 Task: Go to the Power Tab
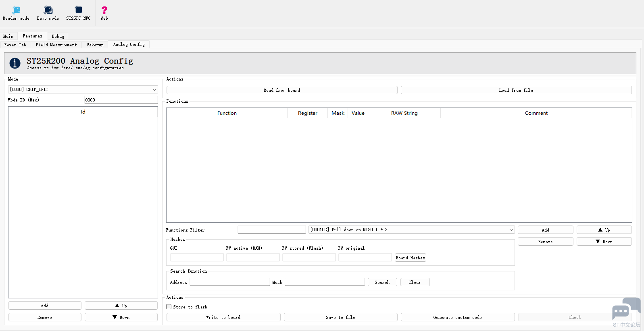[15, 45]
